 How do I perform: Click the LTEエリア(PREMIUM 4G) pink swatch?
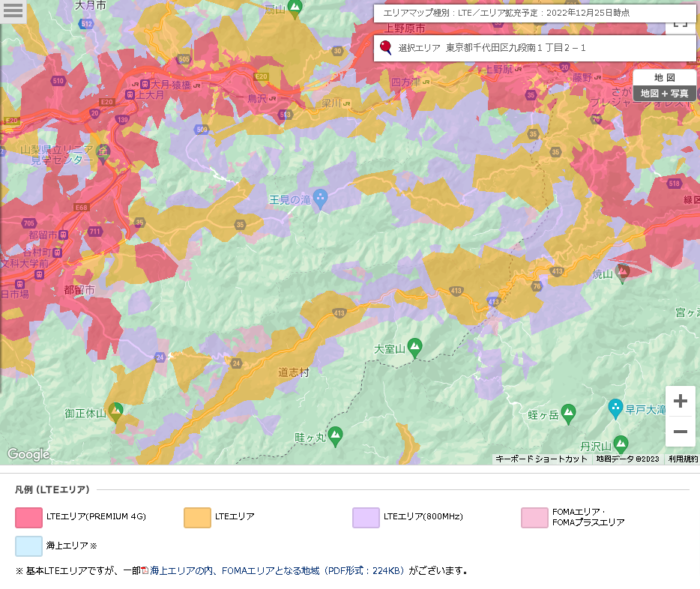coord(29,518)
